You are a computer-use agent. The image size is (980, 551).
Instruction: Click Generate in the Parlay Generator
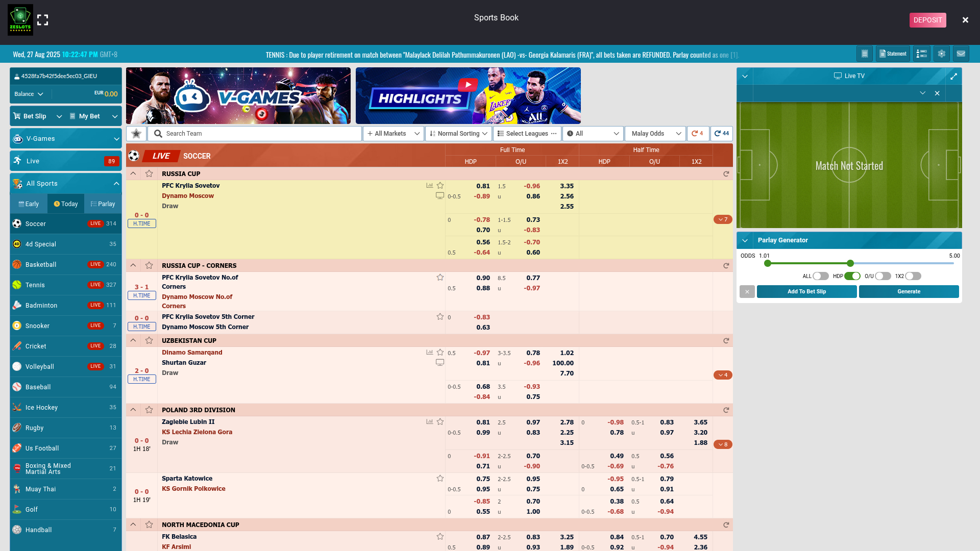909,291
